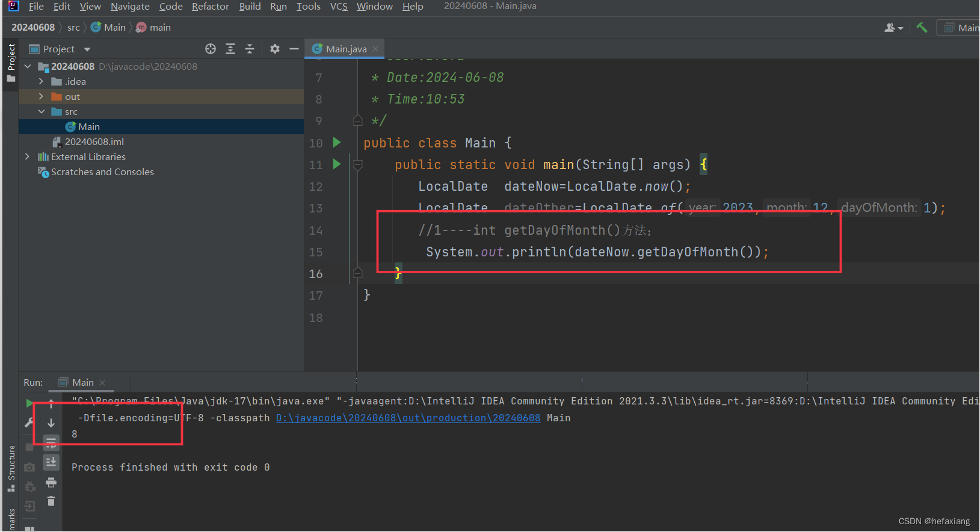
Task: Click the Select Opened File target icon
Action: pyautogui.click(x=211, y=49)
